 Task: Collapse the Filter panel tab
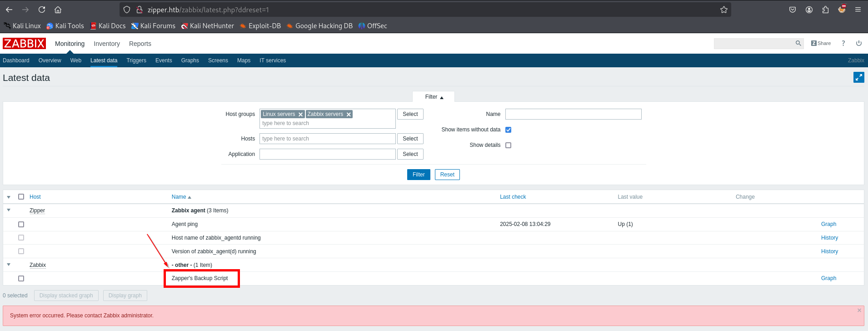coord(434,97)
